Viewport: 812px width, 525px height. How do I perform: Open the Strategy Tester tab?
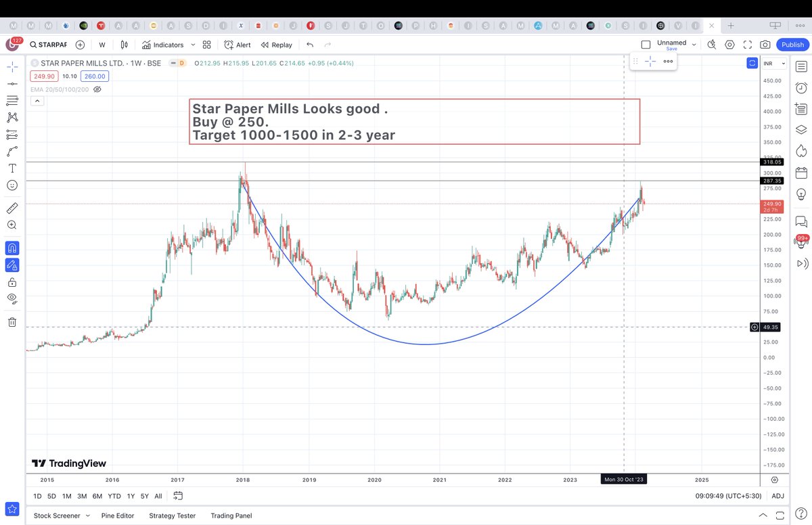173,516
